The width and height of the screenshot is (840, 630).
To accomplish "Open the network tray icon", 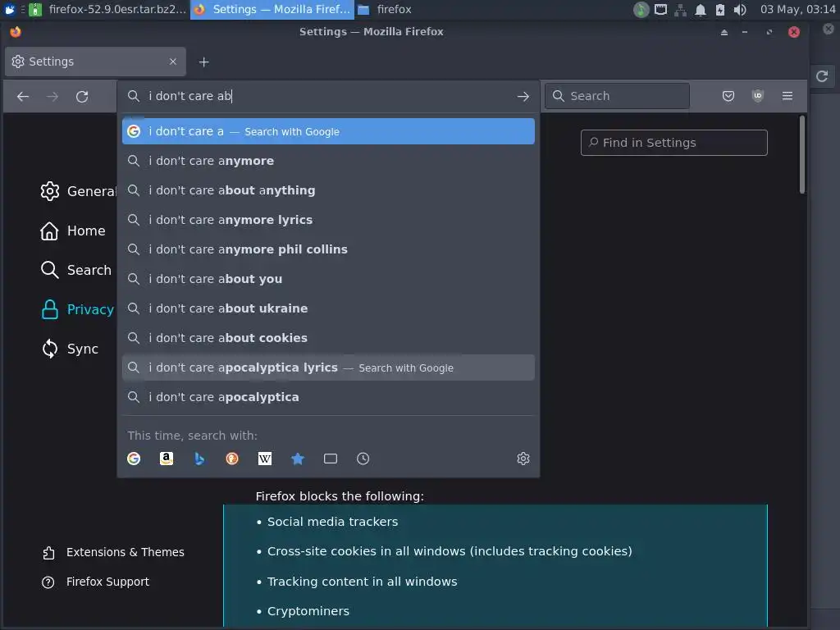I will (x=680, y=10).
